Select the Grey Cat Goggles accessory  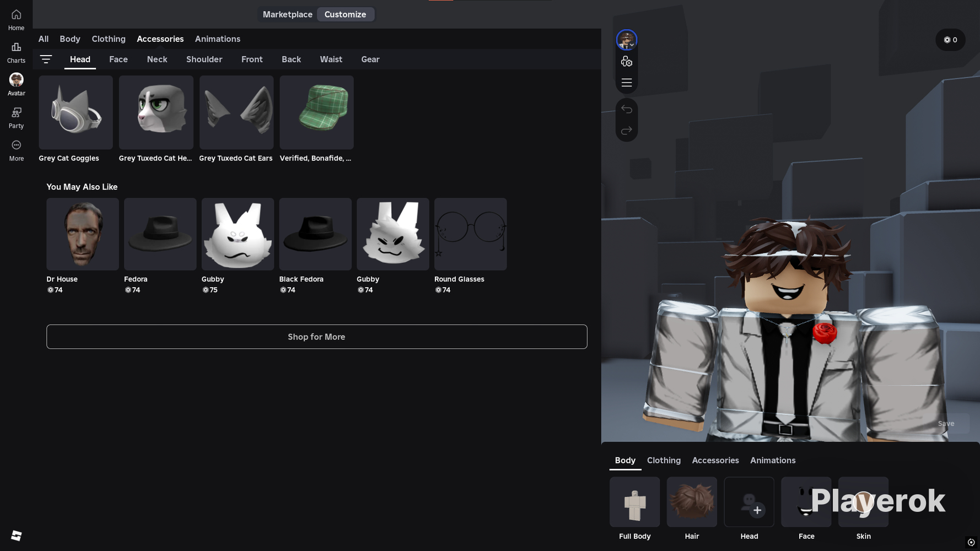point(76,112)
